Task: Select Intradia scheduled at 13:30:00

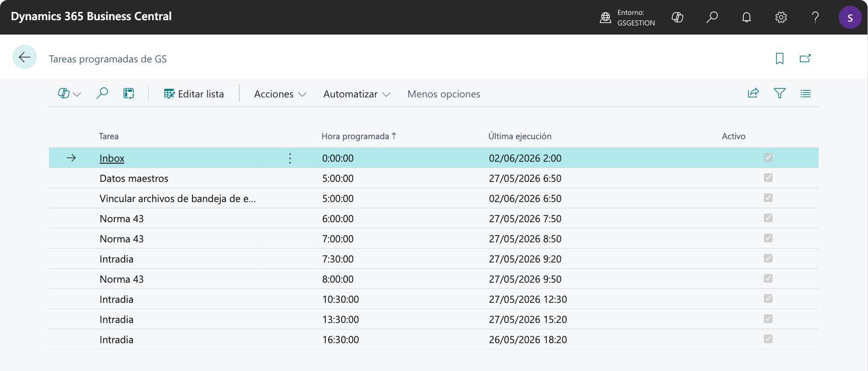Action: pos(117,320)
